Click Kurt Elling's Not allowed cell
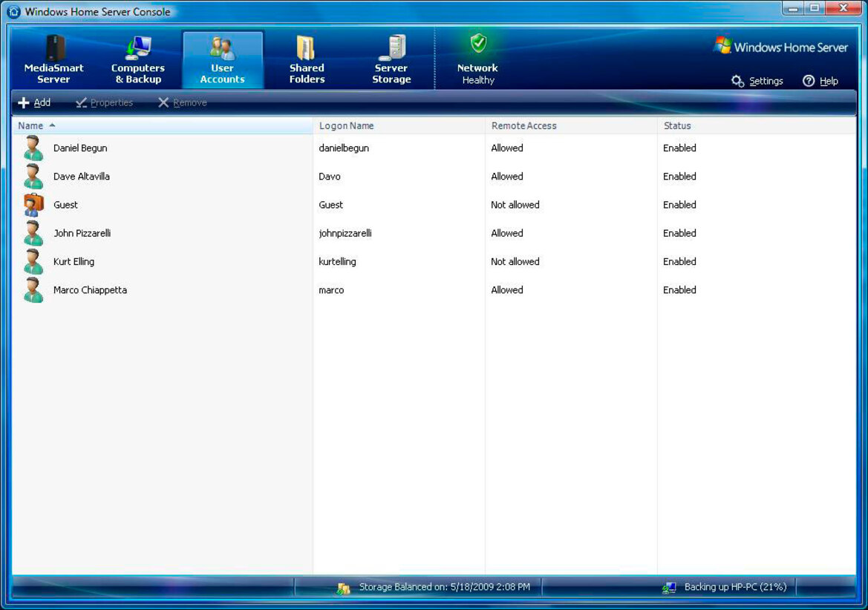Viewport: 868px width, 610px height. (515, 261)
